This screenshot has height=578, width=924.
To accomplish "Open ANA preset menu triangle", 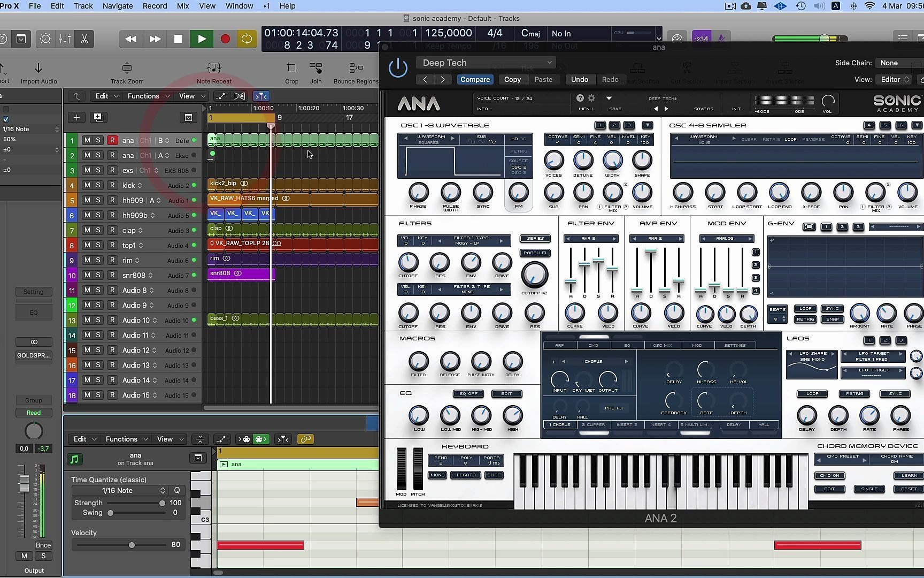I will [609, 98].
